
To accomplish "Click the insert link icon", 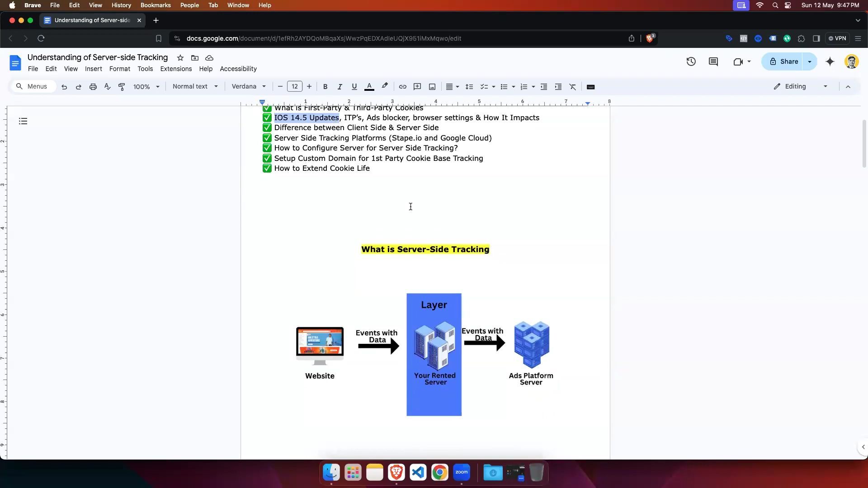I will pyautogui.click(x=402, y=87).
